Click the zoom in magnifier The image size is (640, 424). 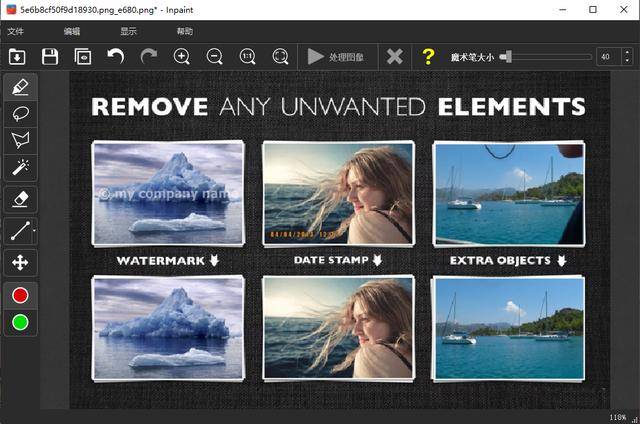182,56
